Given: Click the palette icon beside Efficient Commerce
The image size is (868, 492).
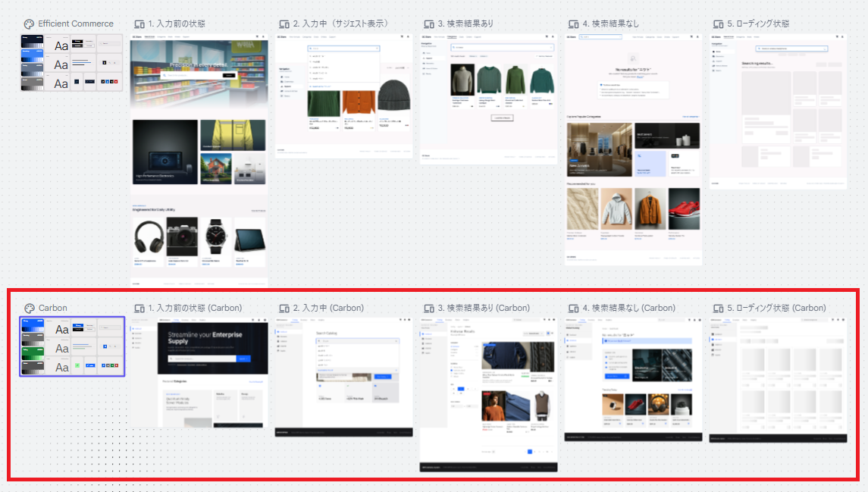Looking at the screenshot, I should [x=29, y=24].
